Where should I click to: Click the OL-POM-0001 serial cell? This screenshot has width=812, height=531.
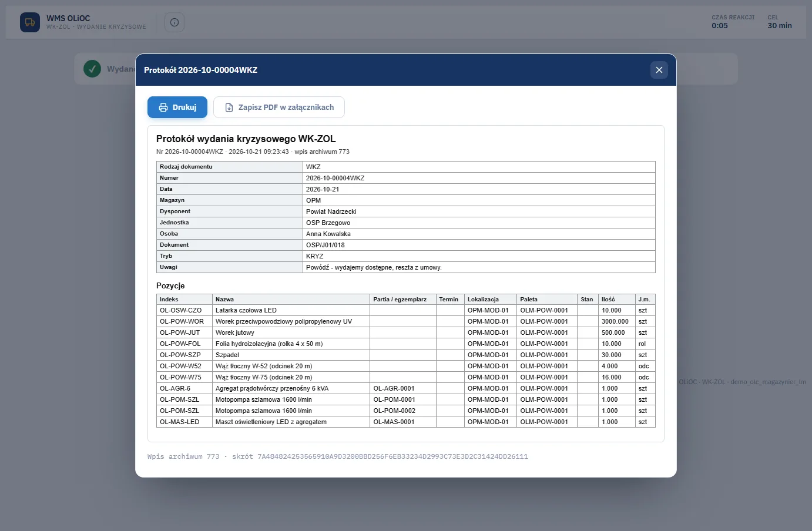click(x=403, y=400)
